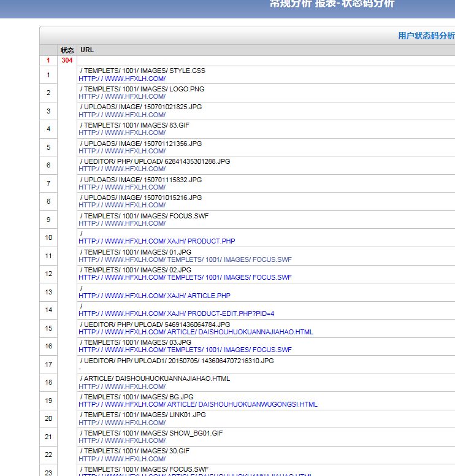Viewport: 455px width, 476px height.
Task: Open the HFXLH.COM link under 30.GIF
Action: 122,459
